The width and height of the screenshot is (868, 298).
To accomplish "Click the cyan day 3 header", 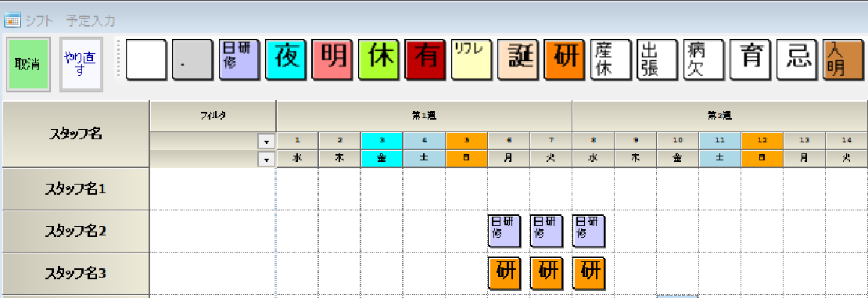I will point(382,141).
